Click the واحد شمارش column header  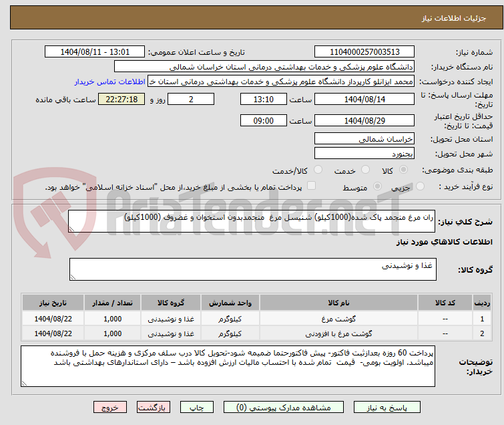point(230,303)
